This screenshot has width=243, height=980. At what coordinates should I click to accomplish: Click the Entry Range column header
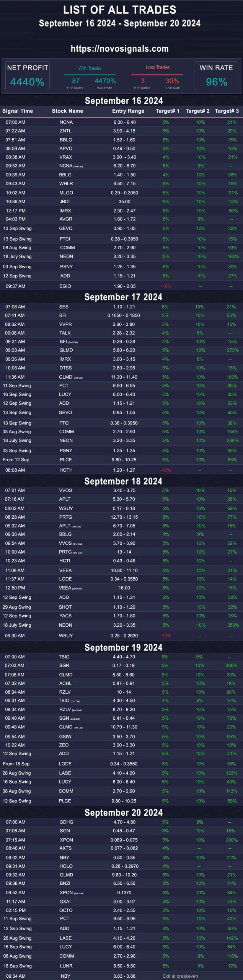tap(128, 111)
